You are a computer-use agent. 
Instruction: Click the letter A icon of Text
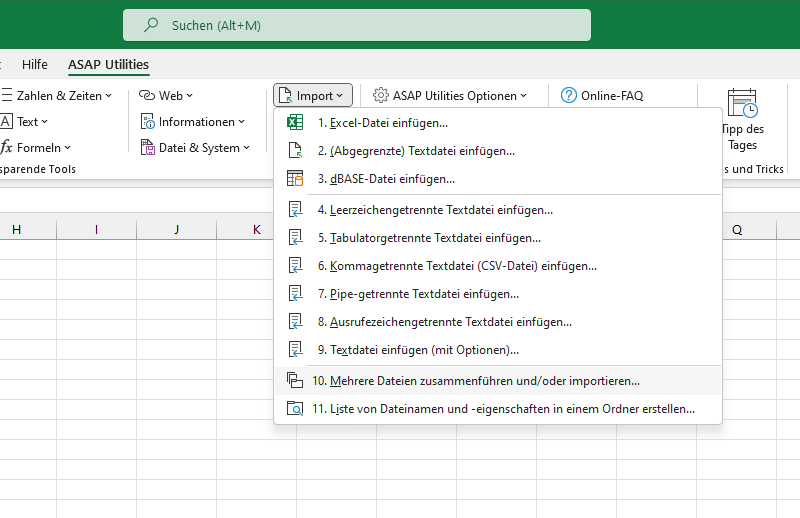tap(6, 121)
